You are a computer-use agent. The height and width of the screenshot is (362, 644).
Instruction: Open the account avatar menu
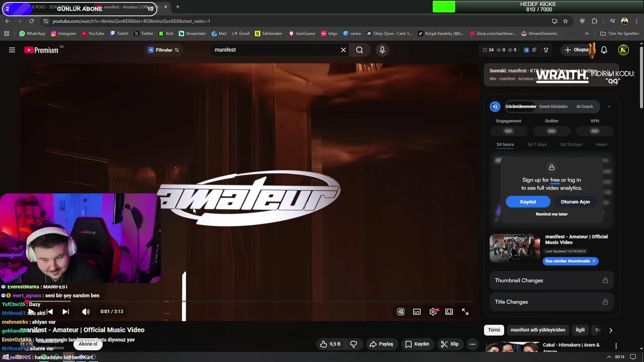click(x=623, y=50)
